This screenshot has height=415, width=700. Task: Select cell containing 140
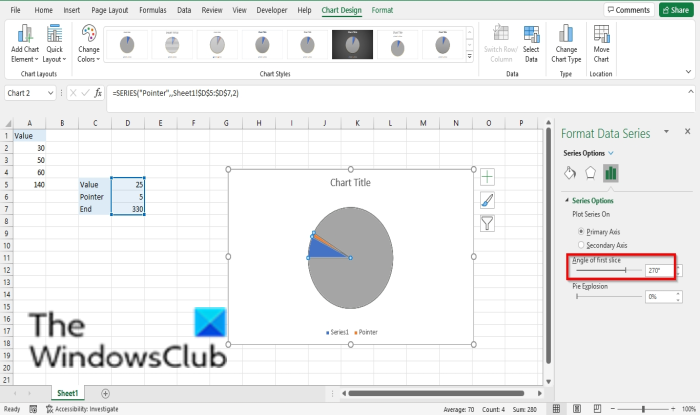tap(29, 184)
